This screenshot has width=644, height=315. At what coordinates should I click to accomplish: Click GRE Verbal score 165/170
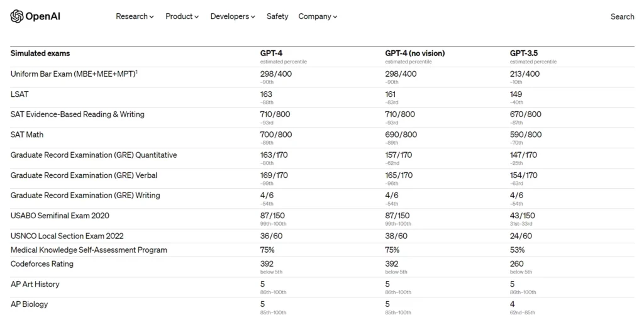399,175
